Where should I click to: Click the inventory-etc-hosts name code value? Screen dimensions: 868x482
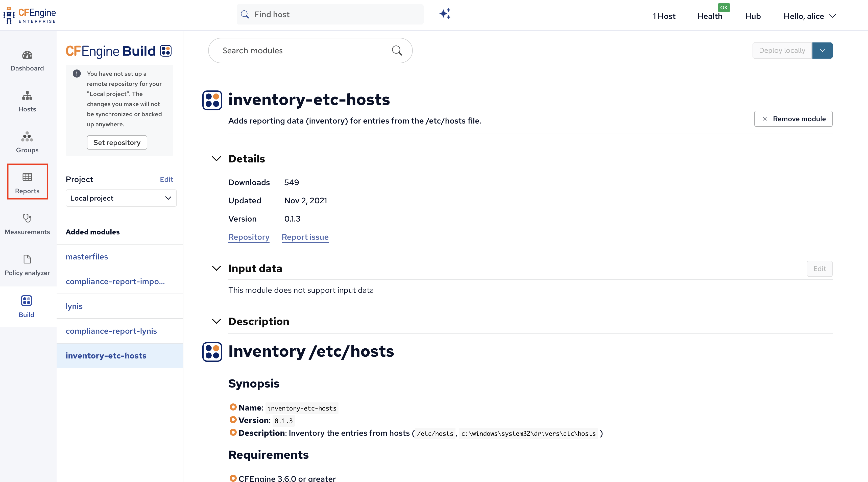coord(302,408)
